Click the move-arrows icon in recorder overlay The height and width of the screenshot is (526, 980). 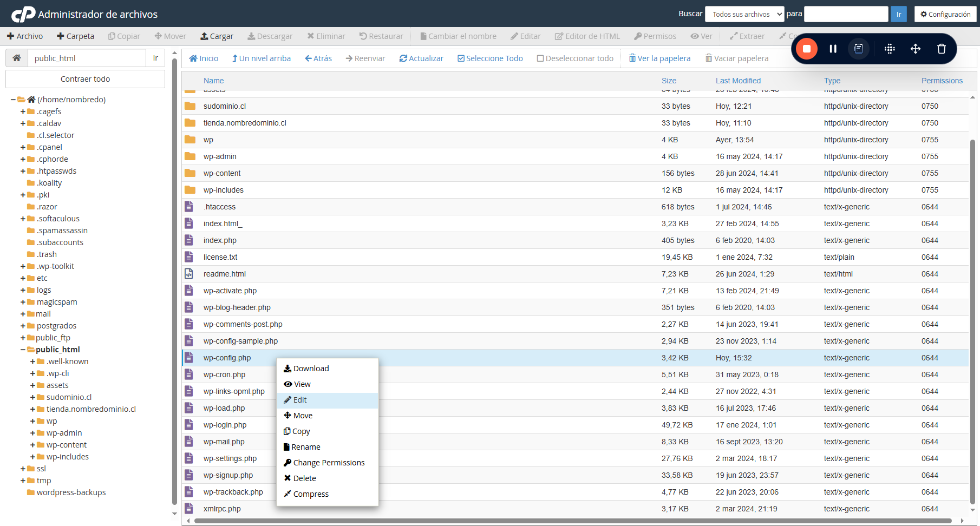click(x=915, y=49)
